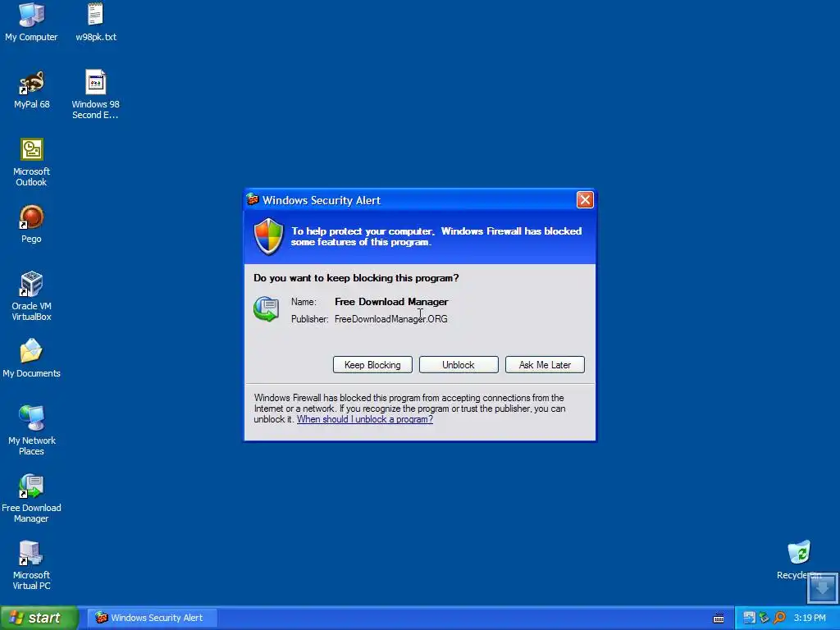Click Windows Security Alert taskbar button
This screenshot has height=630, width=840.
coord(152,618)
